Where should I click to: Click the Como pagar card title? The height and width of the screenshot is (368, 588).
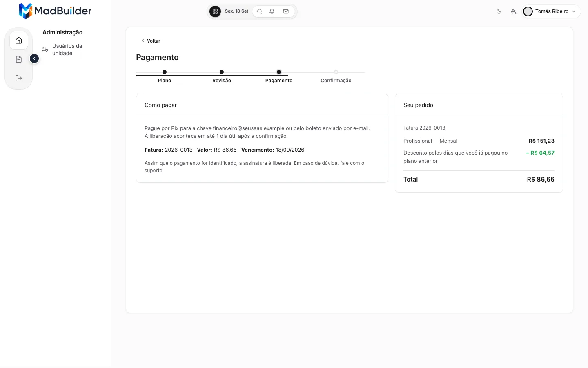point(160,105)
